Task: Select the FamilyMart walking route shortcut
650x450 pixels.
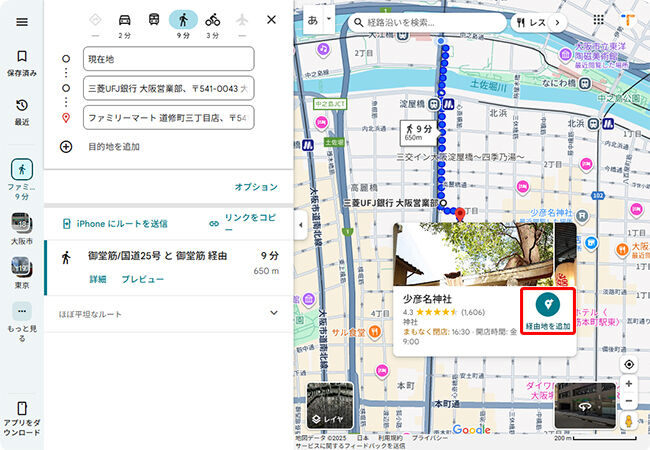Action: 22,179
